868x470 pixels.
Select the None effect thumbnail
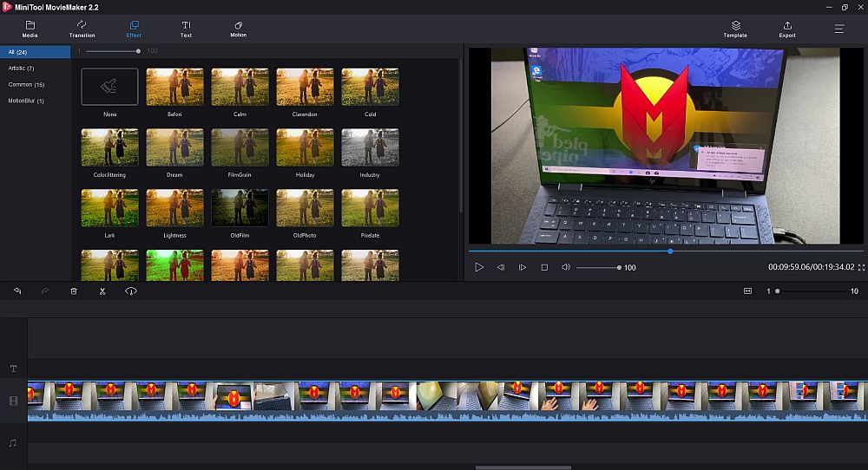[109, 87]
